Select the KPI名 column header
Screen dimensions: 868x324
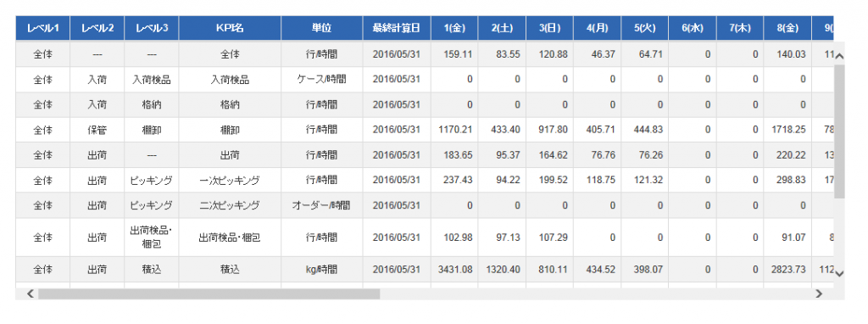point(230,28)
